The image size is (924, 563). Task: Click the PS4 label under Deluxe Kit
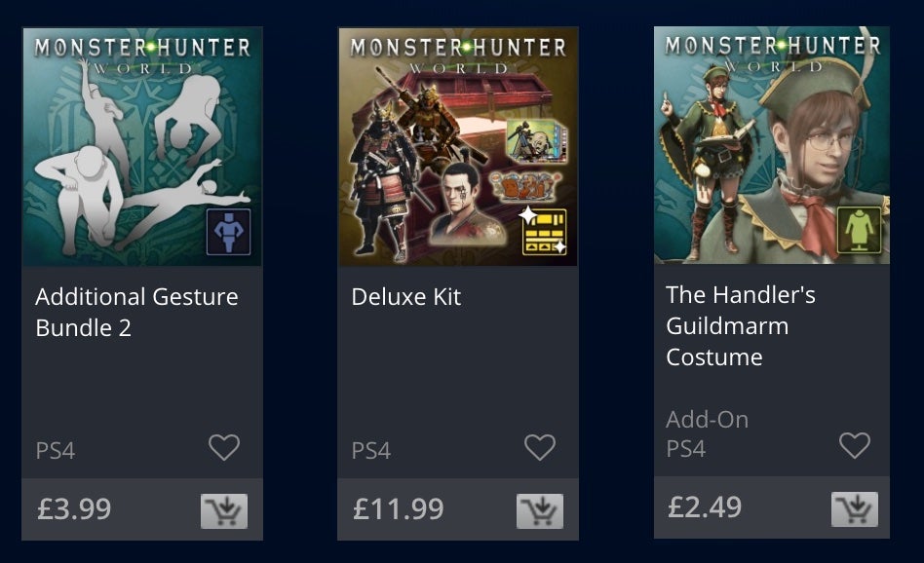pos(371,451)
